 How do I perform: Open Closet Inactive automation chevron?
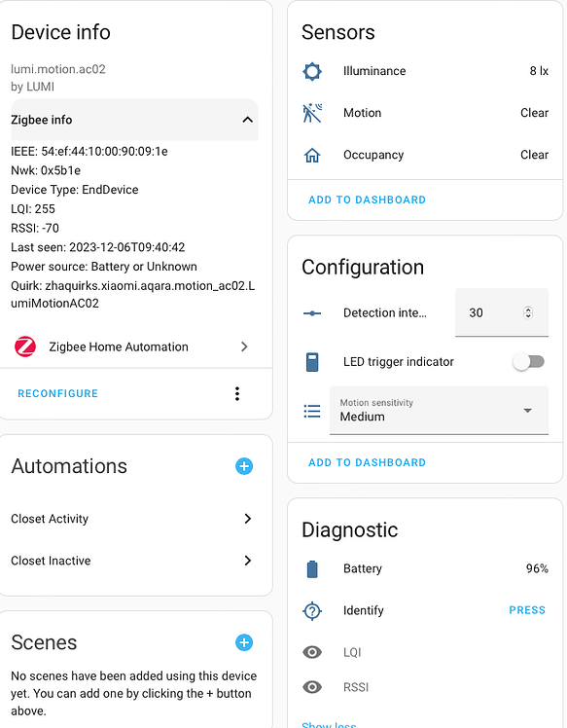point(248,561)
